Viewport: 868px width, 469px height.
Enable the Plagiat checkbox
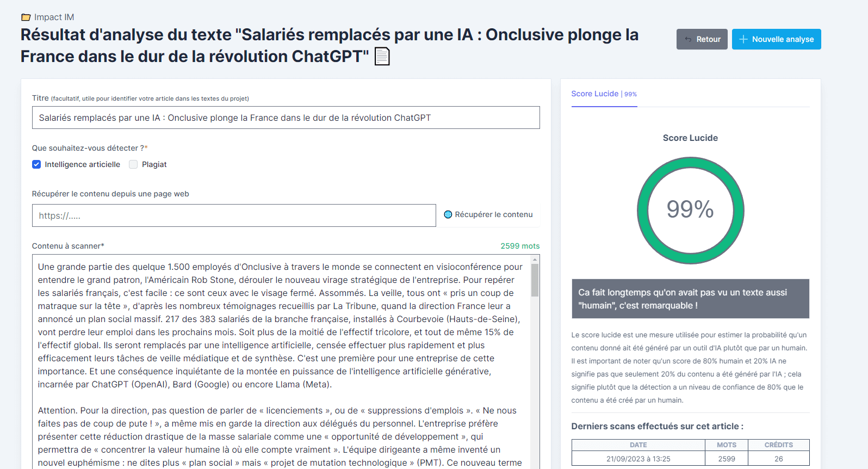133,164
